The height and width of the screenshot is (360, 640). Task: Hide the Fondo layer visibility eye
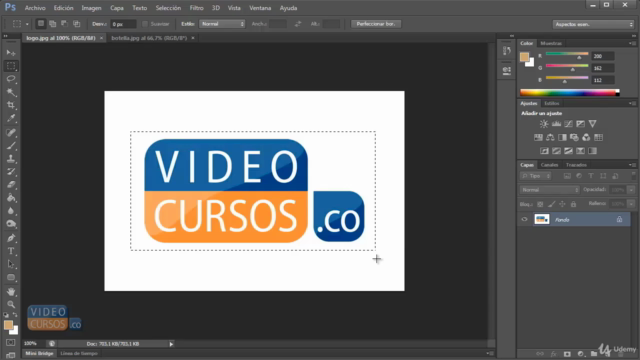tap(524, 220)
